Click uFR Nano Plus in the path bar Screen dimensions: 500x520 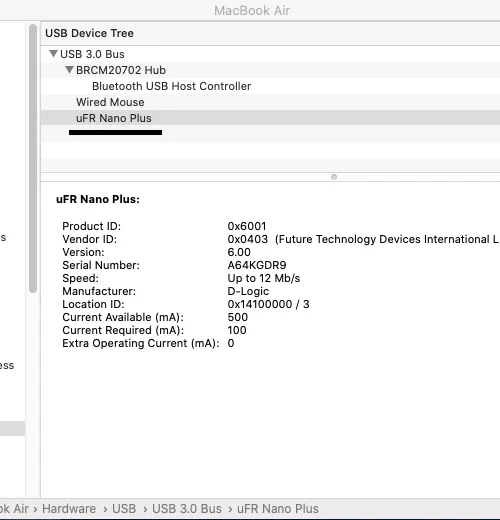point(278,509)
